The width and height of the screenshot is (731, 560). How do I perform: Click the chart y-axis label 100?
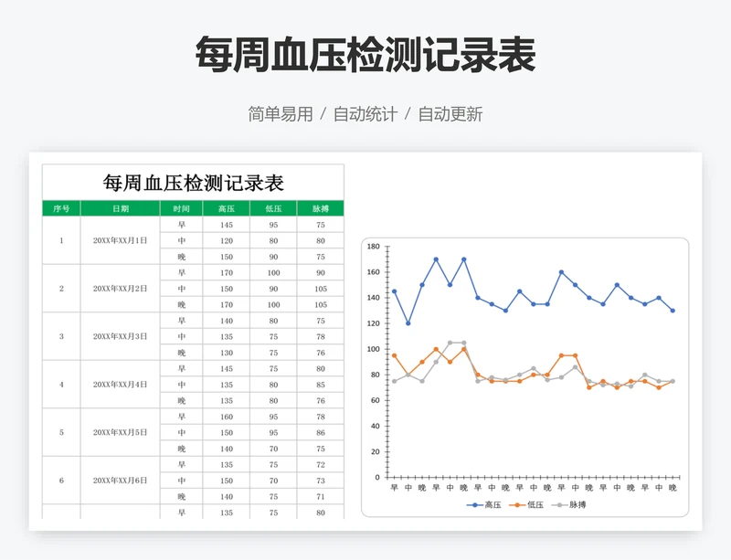pyautogui.click(x=374, y=349)
